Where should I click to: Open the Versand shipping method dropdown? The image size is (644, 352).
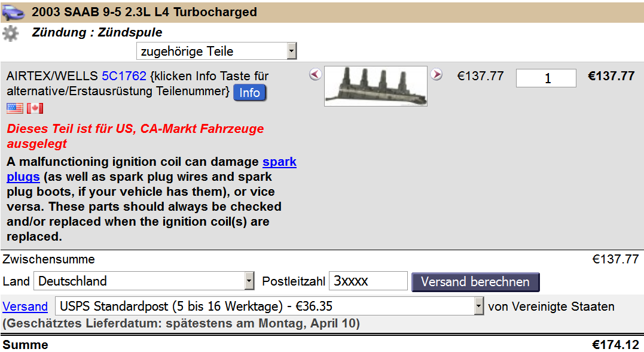pos(270,307)
